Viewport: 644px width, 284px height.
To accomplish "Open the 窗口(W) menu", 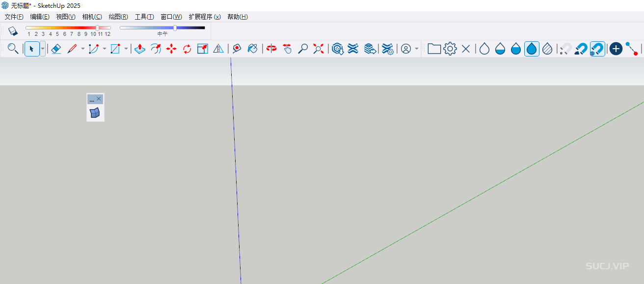I will (x=171, y=17).
